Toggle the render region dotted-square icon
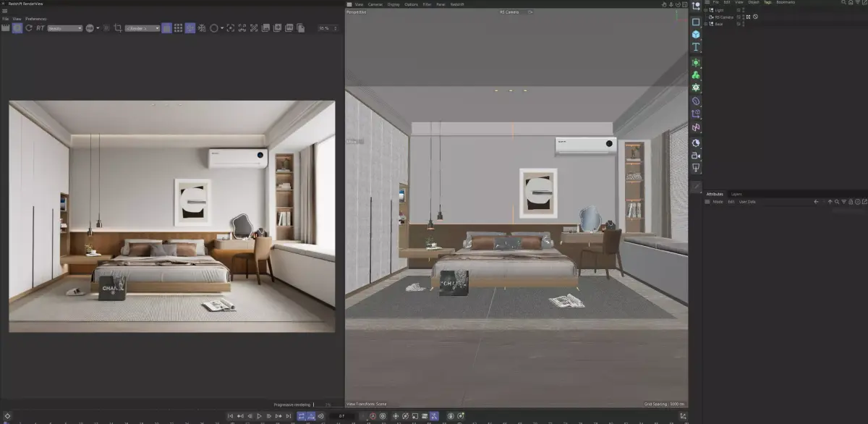 (x=106, y=27)
